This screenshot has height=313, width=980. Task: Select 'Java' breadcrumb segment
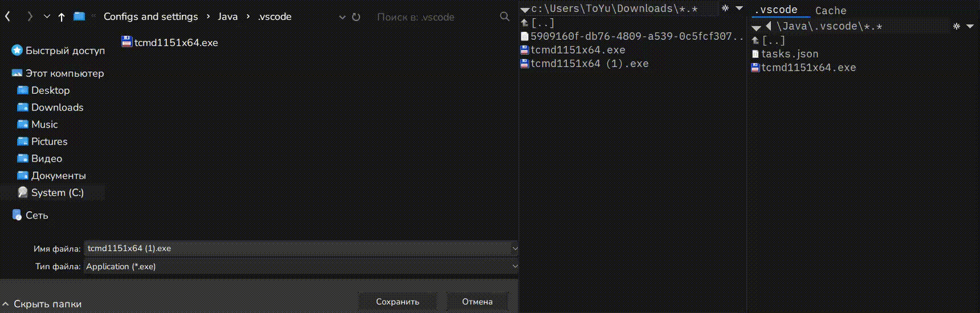[227, 17]
